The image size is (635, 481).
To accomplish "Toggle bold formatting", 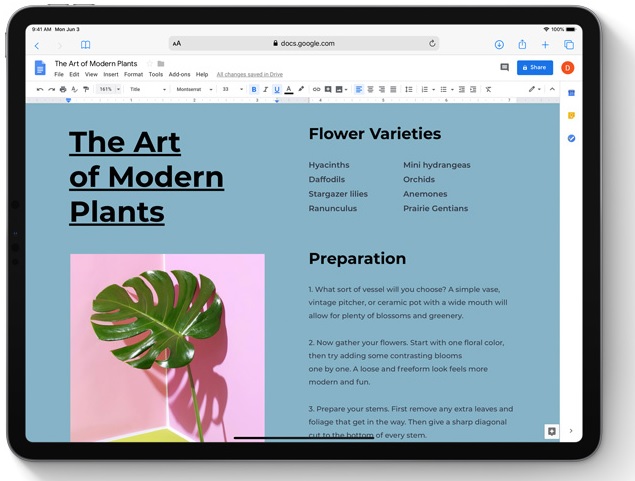I will click(x=254, y=90).
